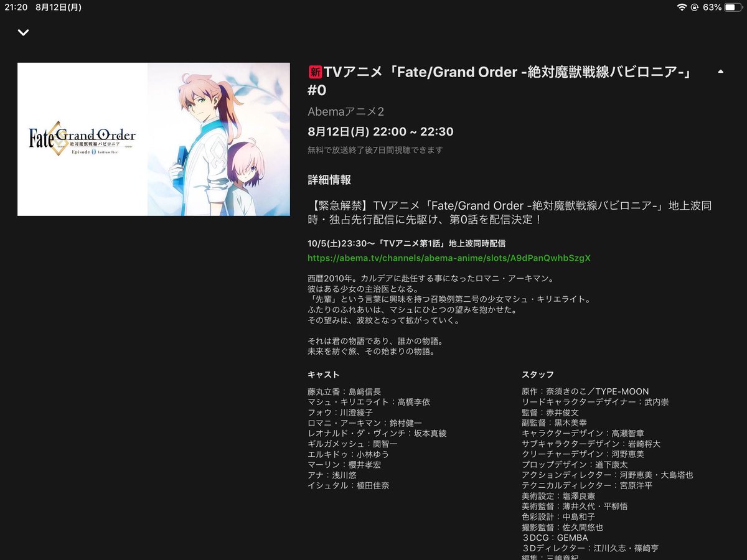This screenshot has height=560, width=747.
Task: Tap staff row テクニカルディレクター：宮原洋平
Action: click(586, 485)
